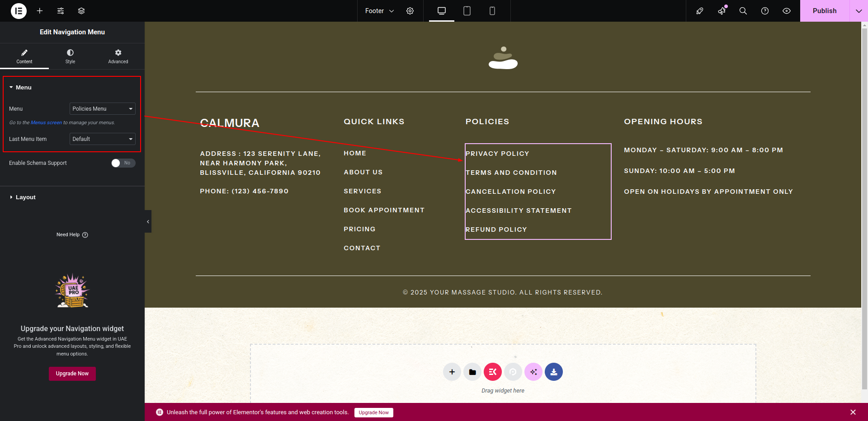The image size is (868, 421).
Task: Open the Policies Menu dropdown
Action: coord(103,109)
